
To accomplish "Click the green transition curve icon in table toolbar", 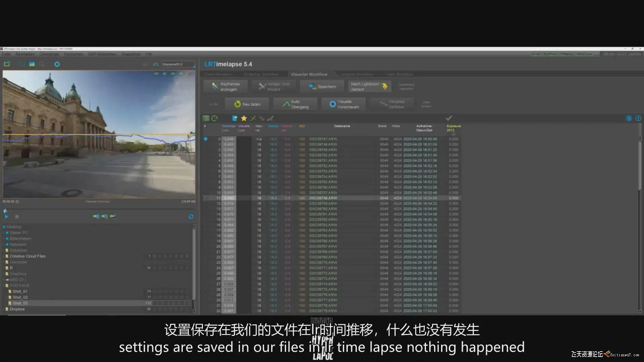I will pyautogui.click(x=253, y=118).
